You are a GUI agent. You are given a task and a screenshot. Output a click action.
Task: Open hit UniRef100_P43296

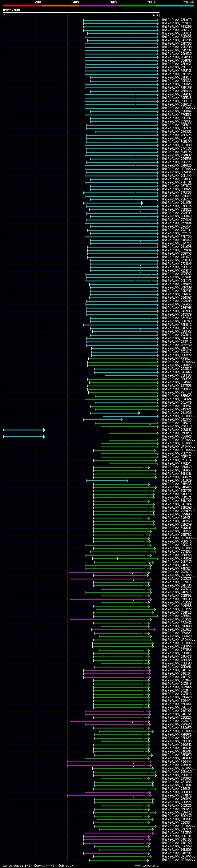point(177,26)
